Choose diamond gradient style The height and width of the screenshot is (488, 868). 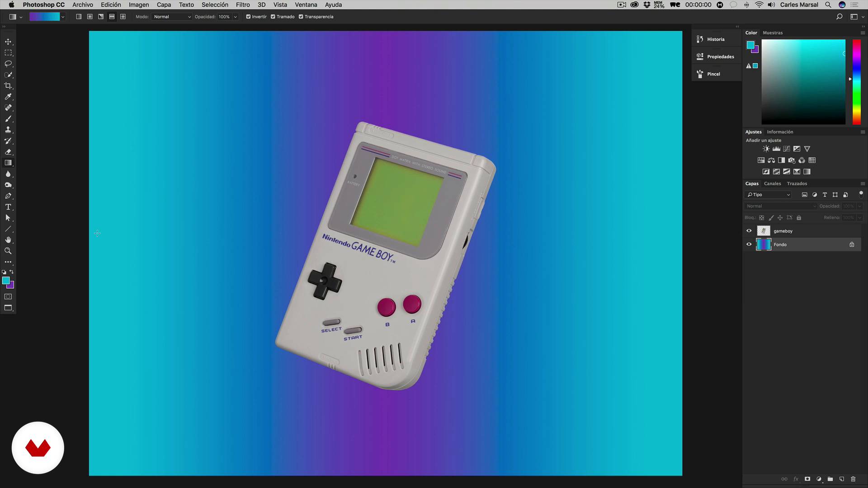(x=123, y=17)
